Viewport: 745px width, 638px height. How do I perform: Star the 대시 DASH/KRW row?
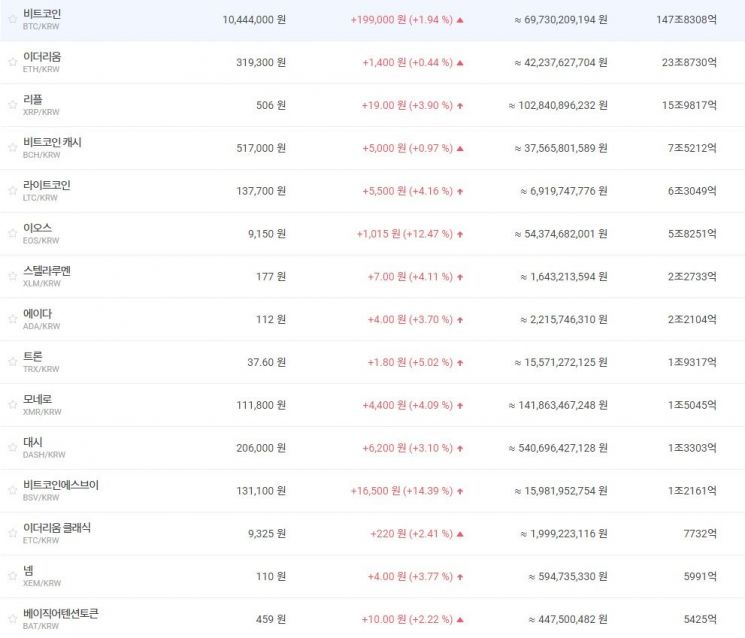pos(13,448)
